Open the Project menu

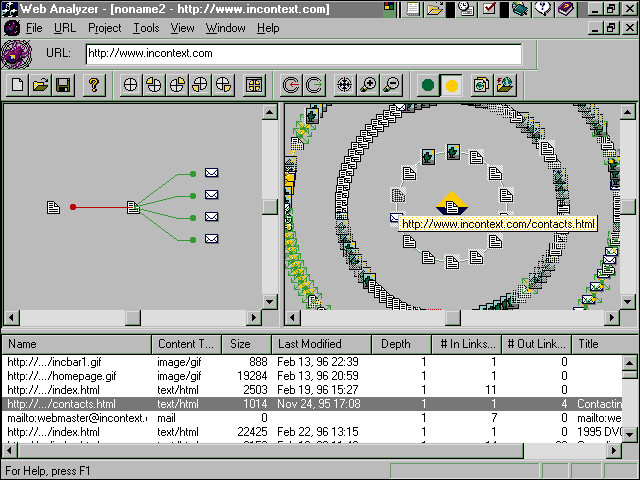(104, 28)
